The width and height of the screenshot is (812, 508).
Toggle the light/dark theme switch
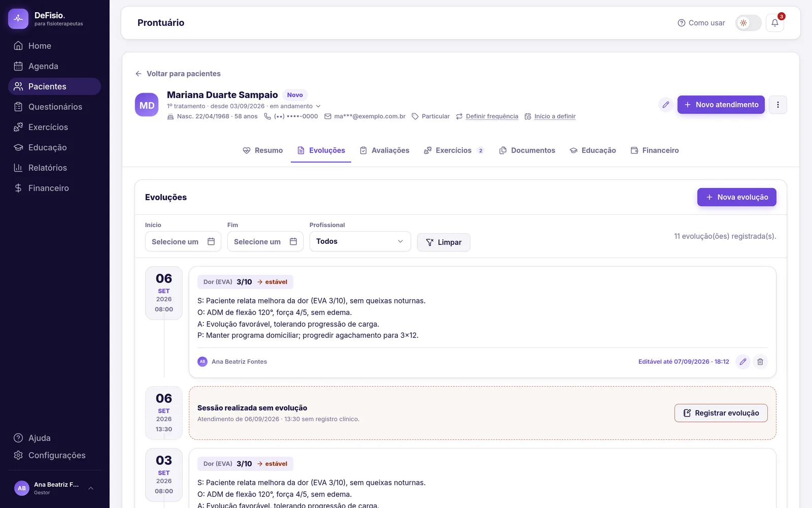click(x=749, y=23)
